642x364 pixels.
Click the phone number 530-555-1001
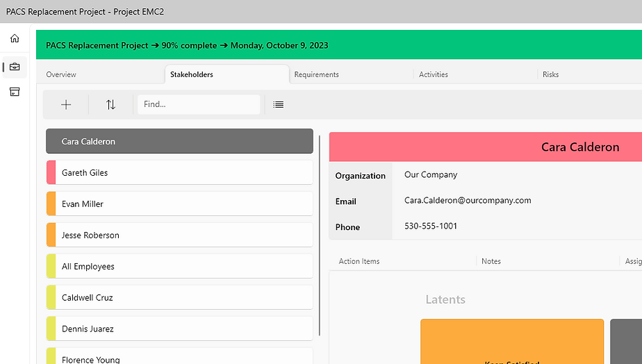[431, 226]
